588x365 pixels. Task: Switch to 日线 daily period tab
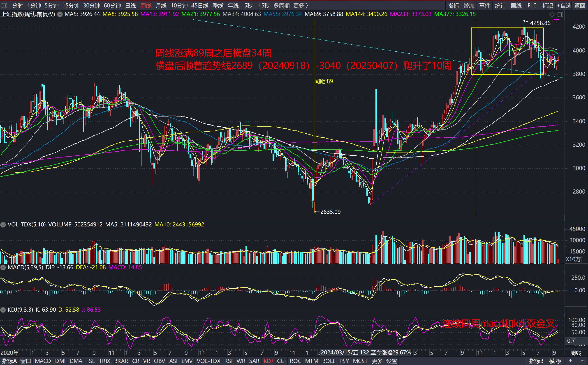tap(130, 5)
